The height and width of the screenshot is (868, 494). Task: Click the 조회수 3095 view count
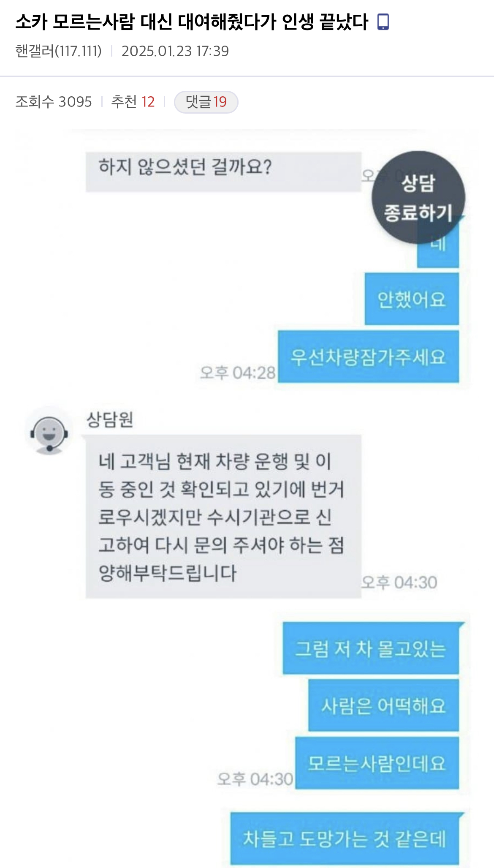(54, 102)
